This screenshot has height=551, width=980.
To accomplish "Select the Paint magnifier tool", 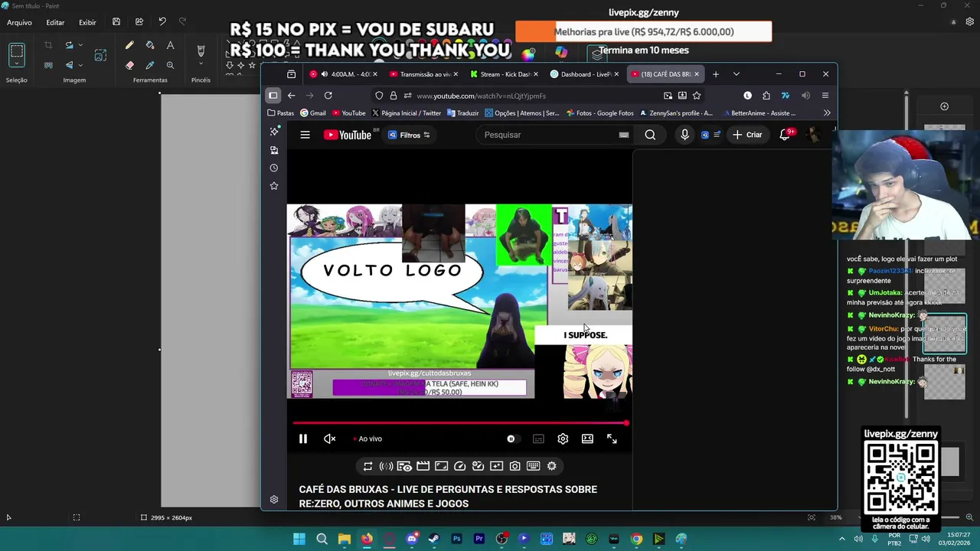I will tap(170, 66).
